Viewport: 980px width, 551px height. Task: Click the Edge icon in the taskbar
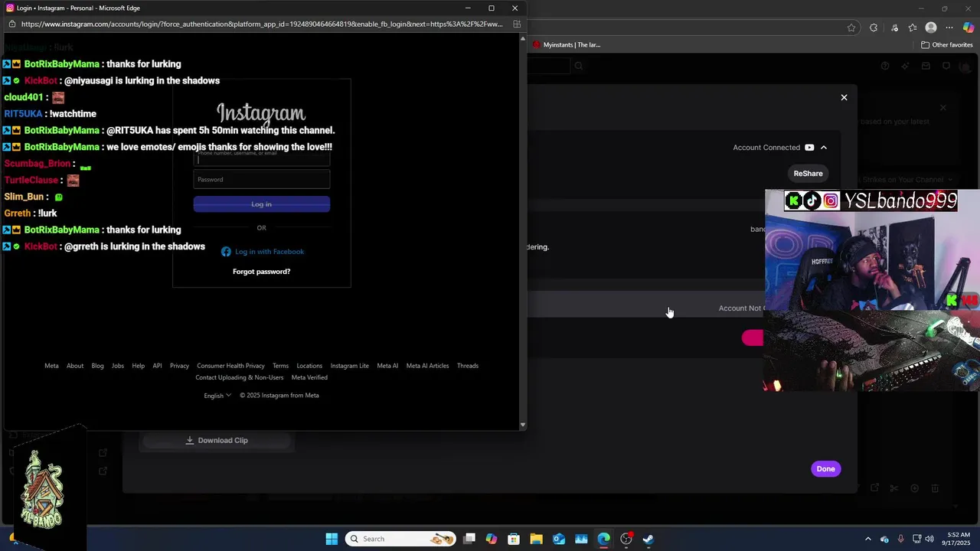604,539
